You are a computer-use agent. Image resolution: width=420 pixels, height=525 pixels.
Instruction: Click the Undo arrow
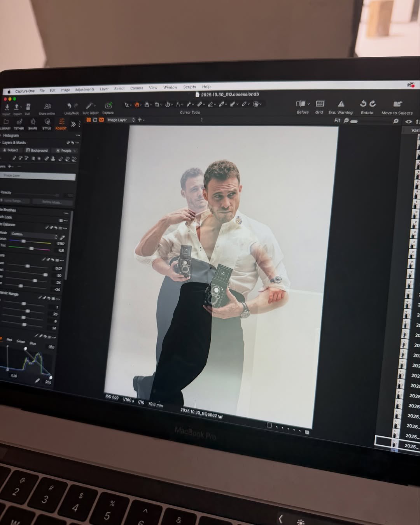point(69,106)
